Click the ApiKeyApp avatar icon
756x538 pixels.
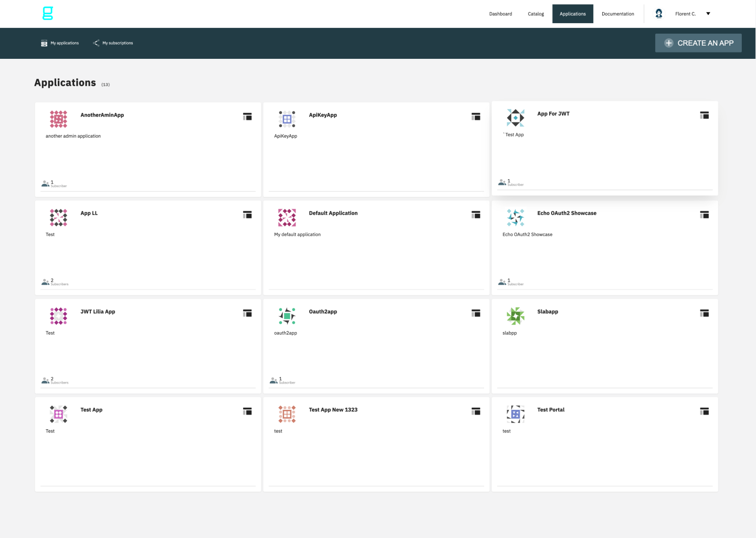[x=287, y=119]
